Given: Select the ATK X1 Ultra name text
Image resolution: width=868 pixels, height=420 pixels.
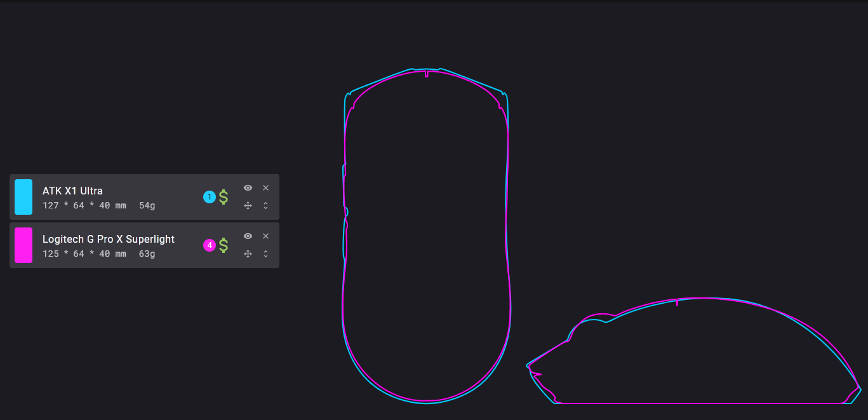Looking at the screenshot, I should pos(72,191).
